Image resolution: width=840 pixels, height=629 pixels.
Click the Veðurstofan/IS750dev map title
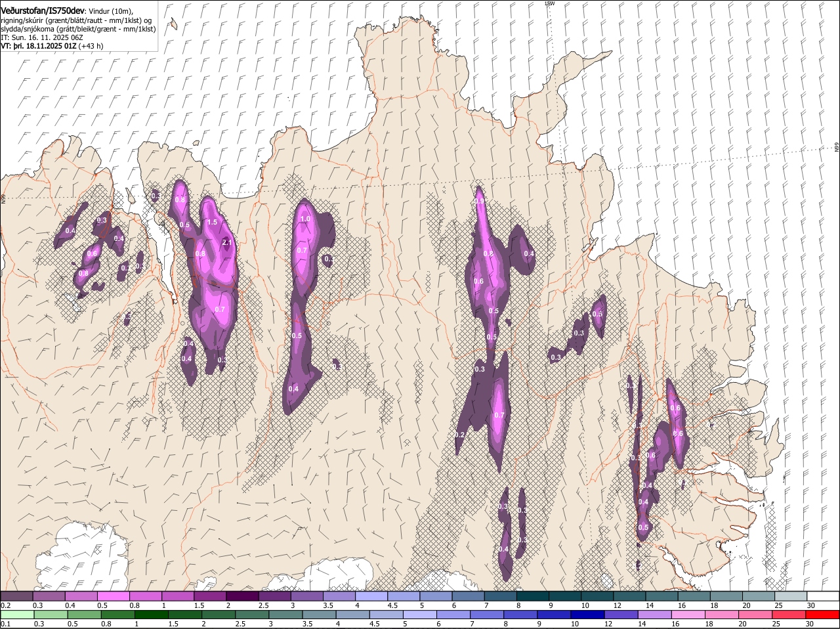pyautogui.click(x=43, y=10)
